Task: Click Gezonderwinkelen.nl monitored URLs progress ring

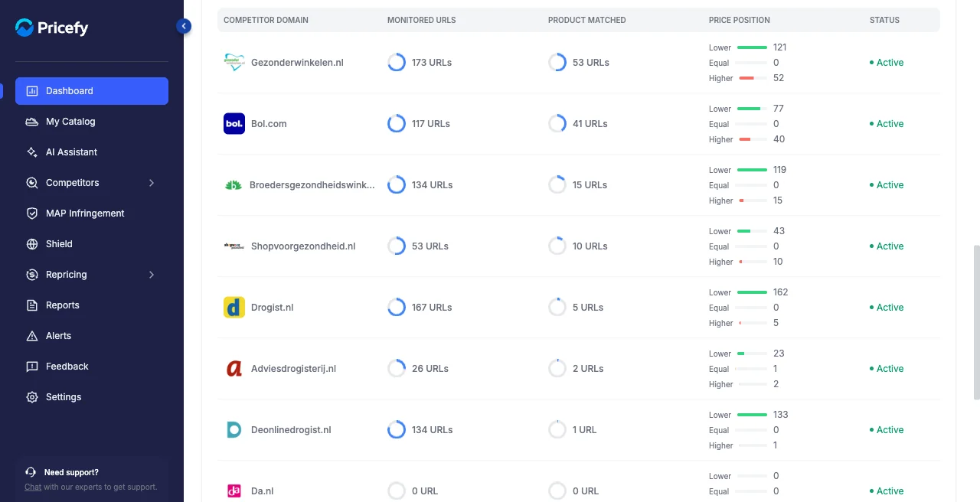Action: point(397,63)
